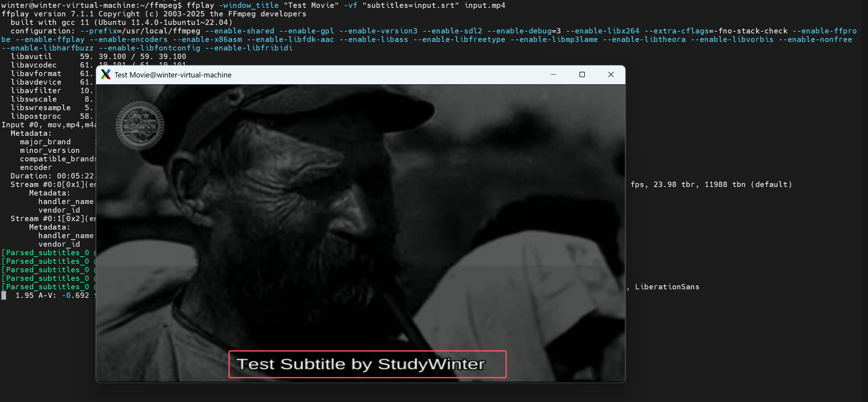Click the terminal block cursor at bottom left
This screenshot has height=402, width=868.
[4, 295]
